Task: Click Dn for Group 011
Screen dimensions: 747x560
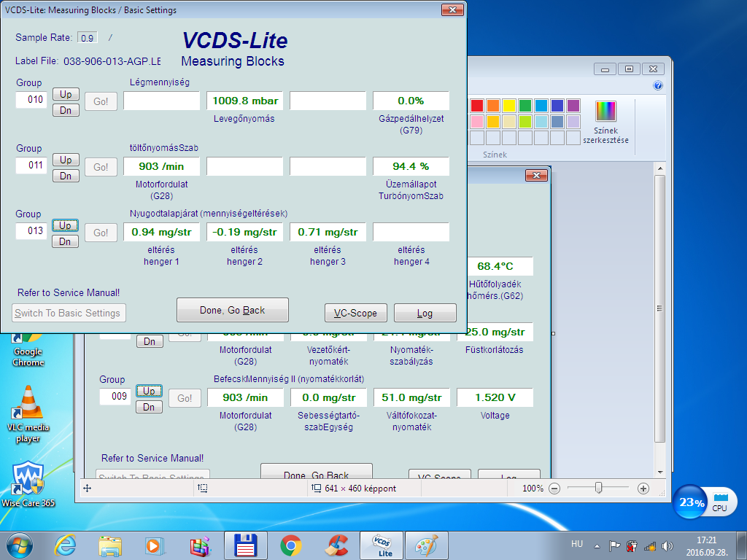Action: pos(66,176)
